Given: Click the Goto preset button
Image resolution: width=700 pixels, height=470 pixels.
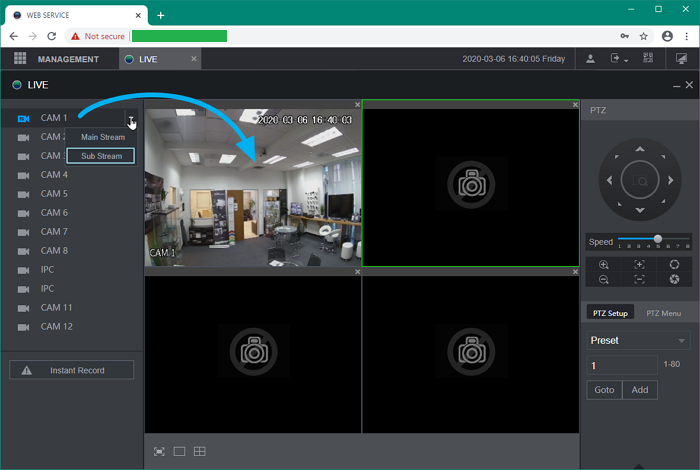Looking at the screenshot, I should (604, 390).
